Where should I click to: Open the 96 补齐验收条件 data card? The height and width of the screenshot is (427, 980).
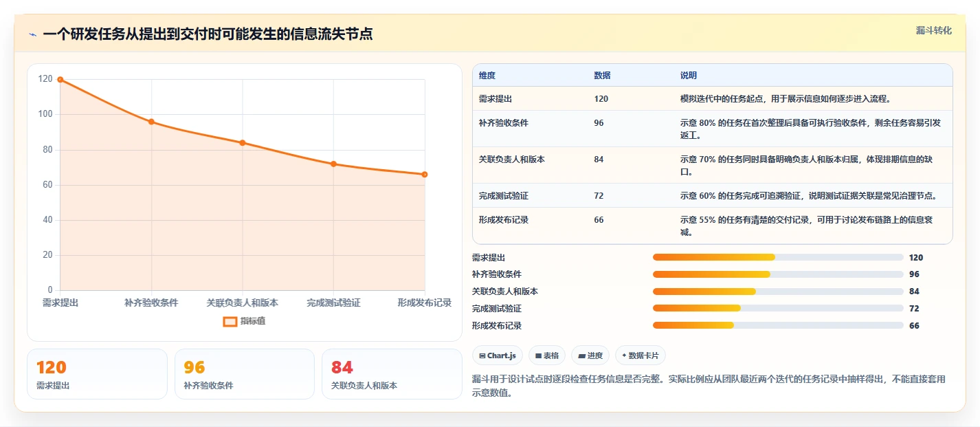[245, 374]
